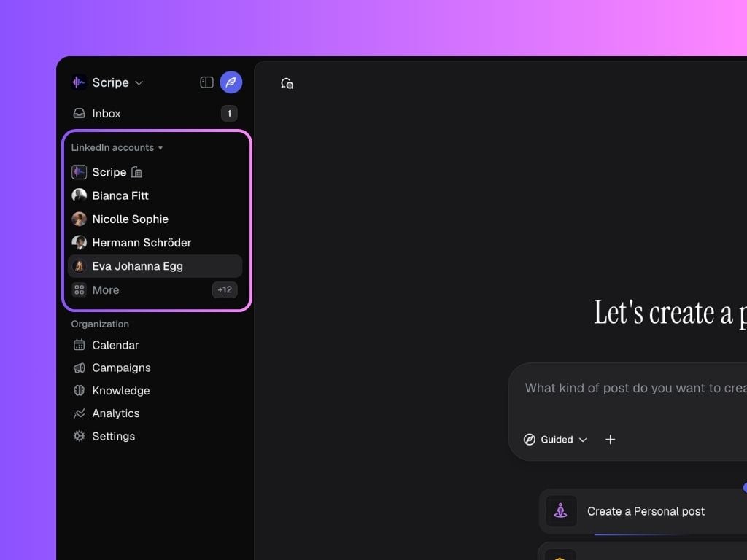
Task: Open the Inbox menu item
Action: [x=155, y=113]
